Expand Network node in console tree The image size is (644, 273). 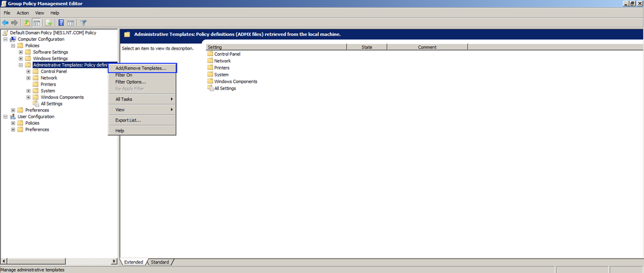coord(29,77)
